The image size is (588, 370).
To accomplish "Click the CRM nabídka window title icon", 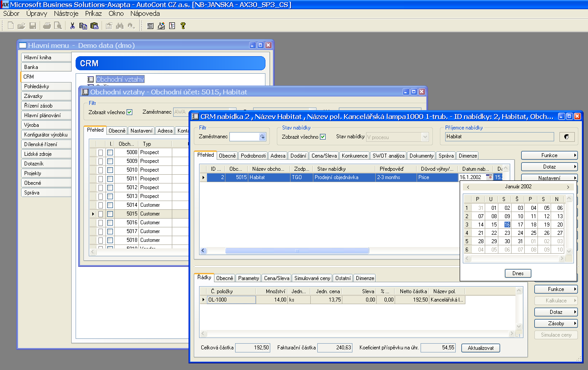I will 195,116.
